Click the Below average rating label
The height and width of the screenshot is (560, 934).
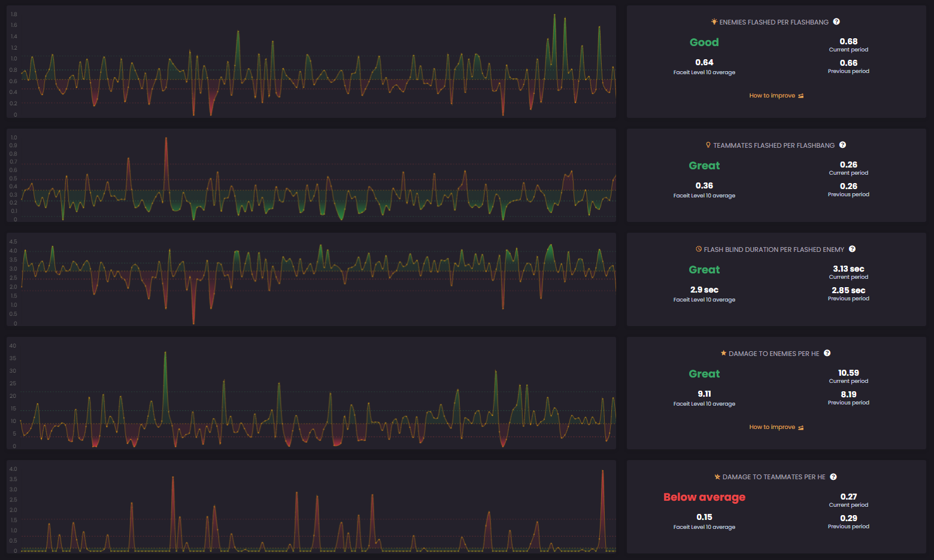coord(704,497)
